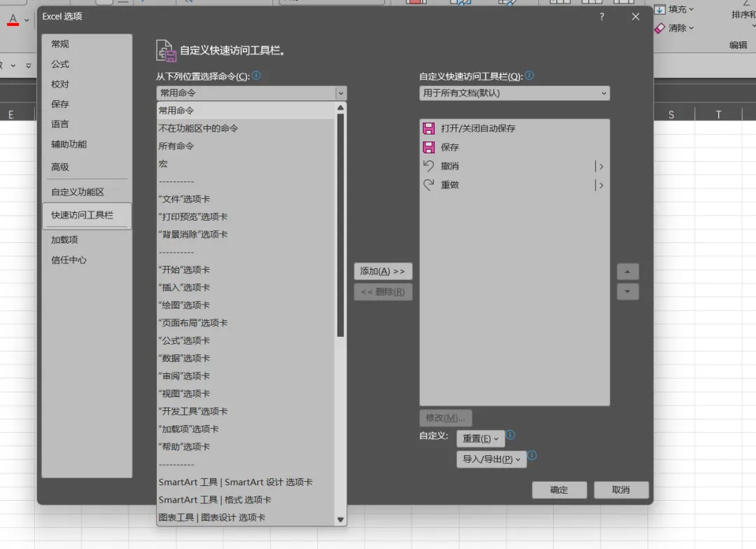Select 常规 category in options sidebar

(x=87, y=44)
